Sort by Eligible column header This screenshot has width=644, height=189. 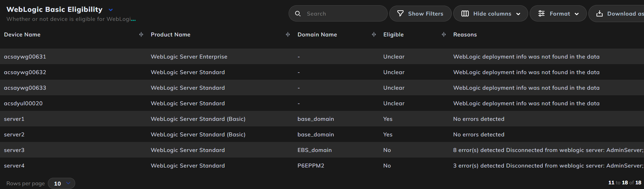(x=393, y=35)
